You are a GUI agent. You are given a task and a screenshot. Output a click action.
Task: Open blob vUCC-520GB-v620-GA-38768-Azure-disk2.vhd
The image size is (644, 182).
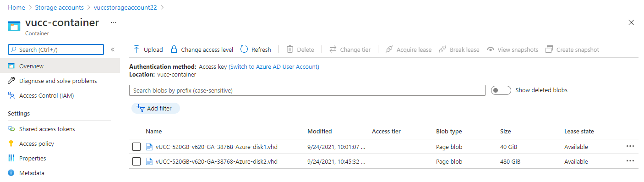click(x=217, y=161)
